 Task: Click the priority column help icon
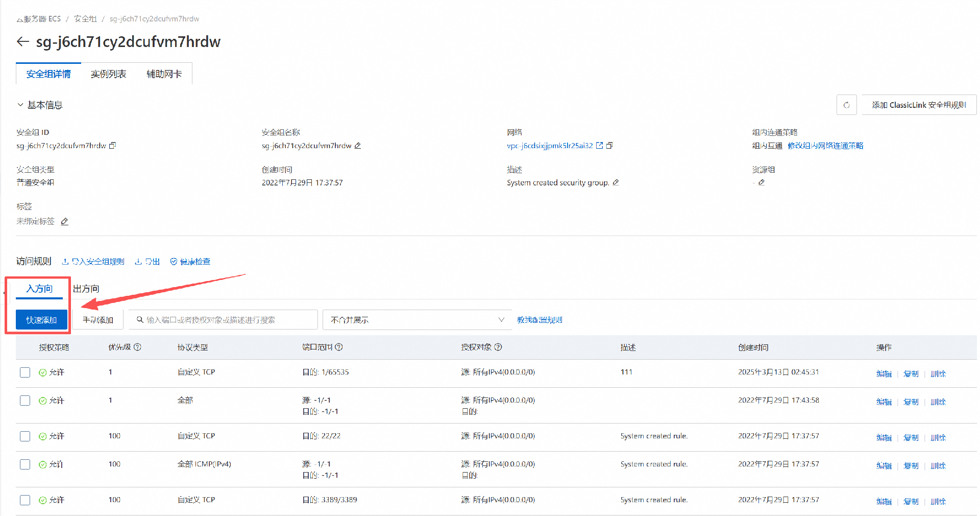pyautogui.click(x=137, y=347)
